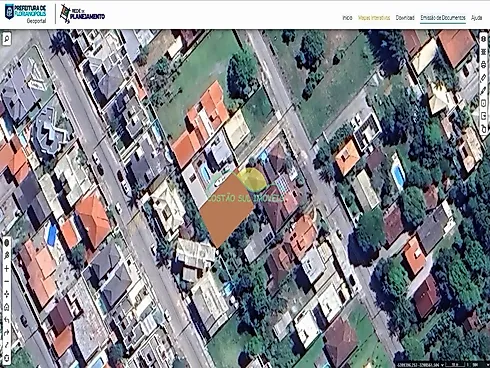Select the geolocation tool below the globe icon

7,256
